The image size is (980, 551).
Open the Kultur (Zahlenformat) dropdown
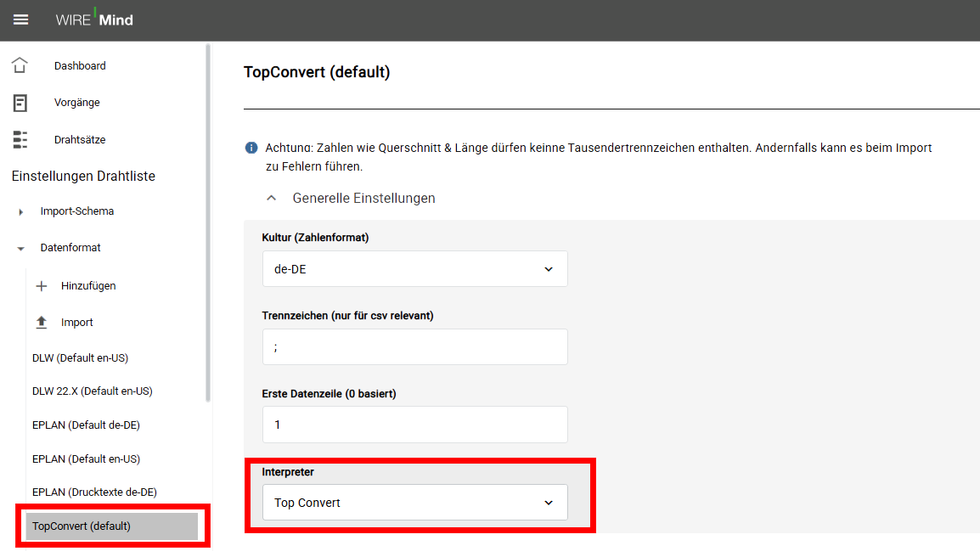414,269
